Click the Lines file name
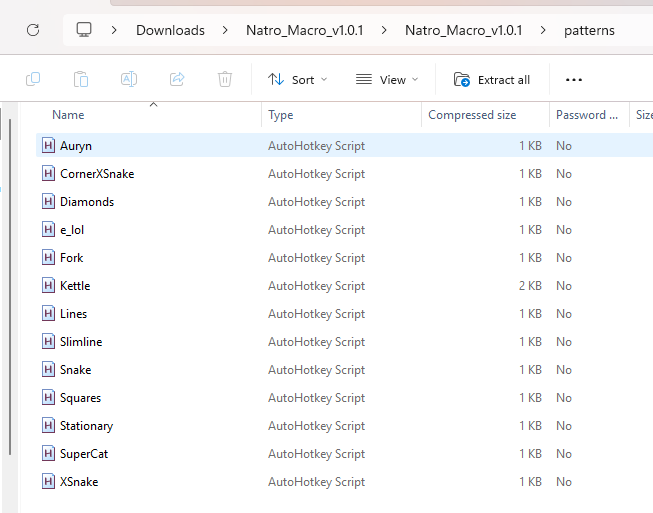Image resolution: width=653 pixels, height=513 pixels. [x=73, y=314]
